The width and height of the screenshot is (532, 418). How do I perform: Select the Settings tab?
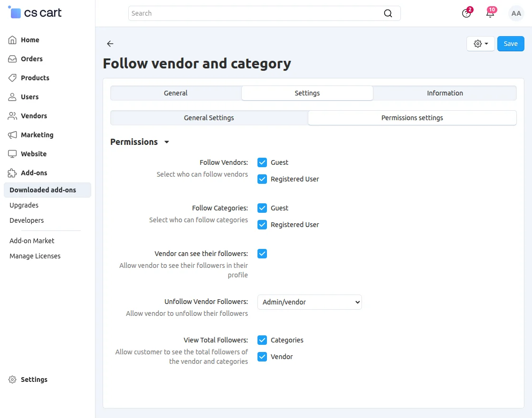[x=307, y=93]
